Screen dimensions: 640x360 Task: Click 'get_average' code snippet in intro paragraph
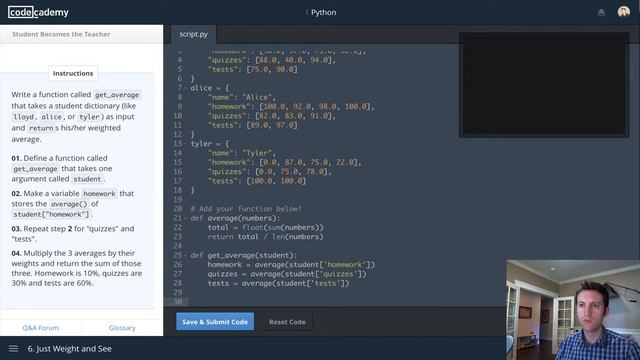tap(117, 95)
